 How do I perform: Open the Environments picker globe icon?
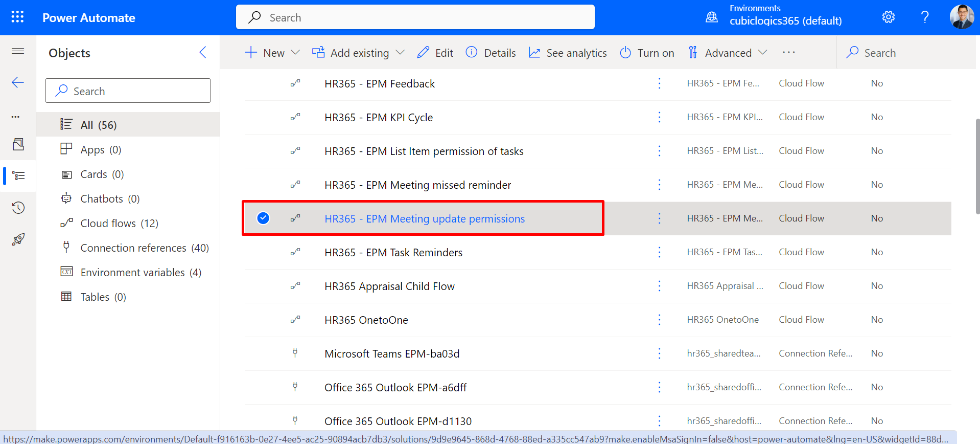(712, 17)
